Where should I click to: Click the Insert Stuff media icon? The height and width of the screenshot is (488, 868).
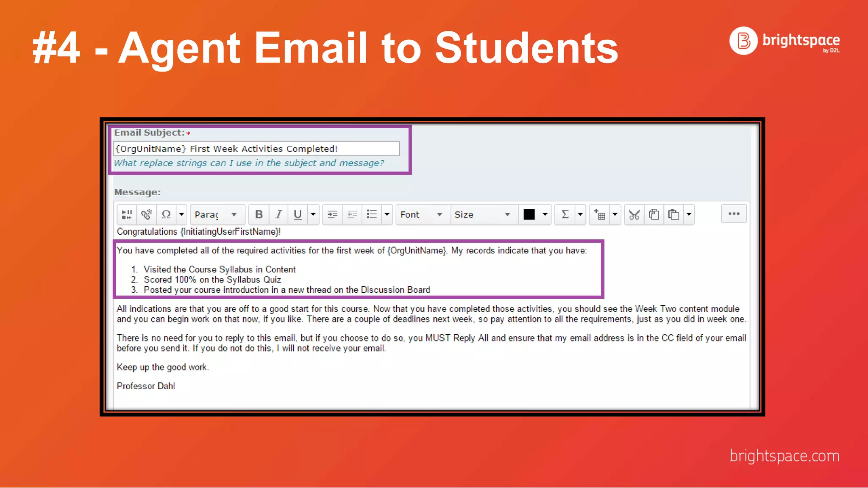[127, 214]
